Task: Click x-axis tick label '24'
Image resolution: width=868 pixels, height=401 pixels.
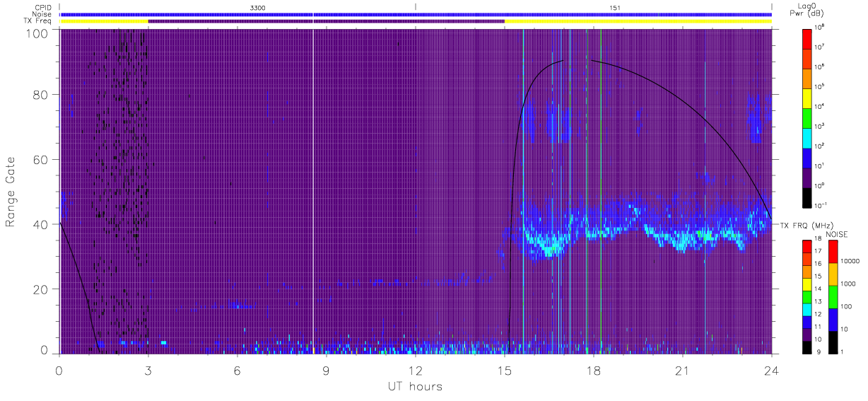Action: point(771,371)
